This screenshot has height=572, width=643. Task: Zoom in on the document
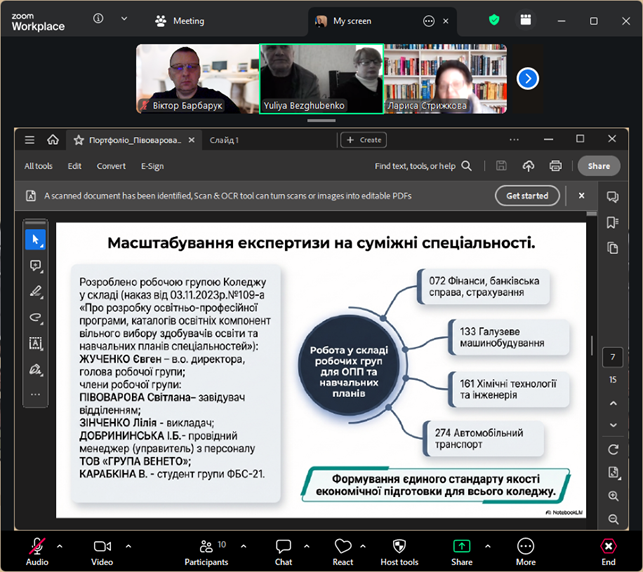[613, 496]
